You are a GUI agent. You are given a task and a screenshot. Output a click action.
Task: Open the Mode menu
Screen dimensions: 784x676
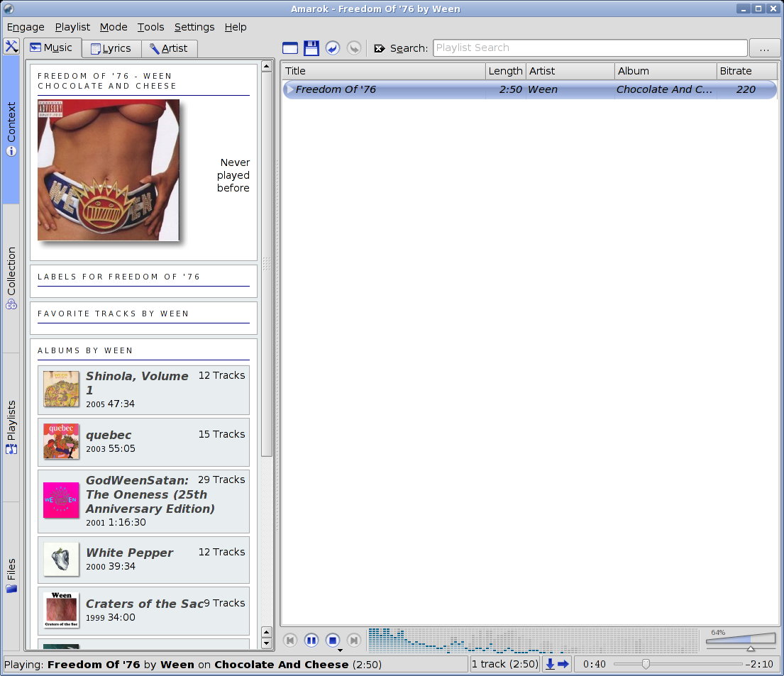coord(114,27)
